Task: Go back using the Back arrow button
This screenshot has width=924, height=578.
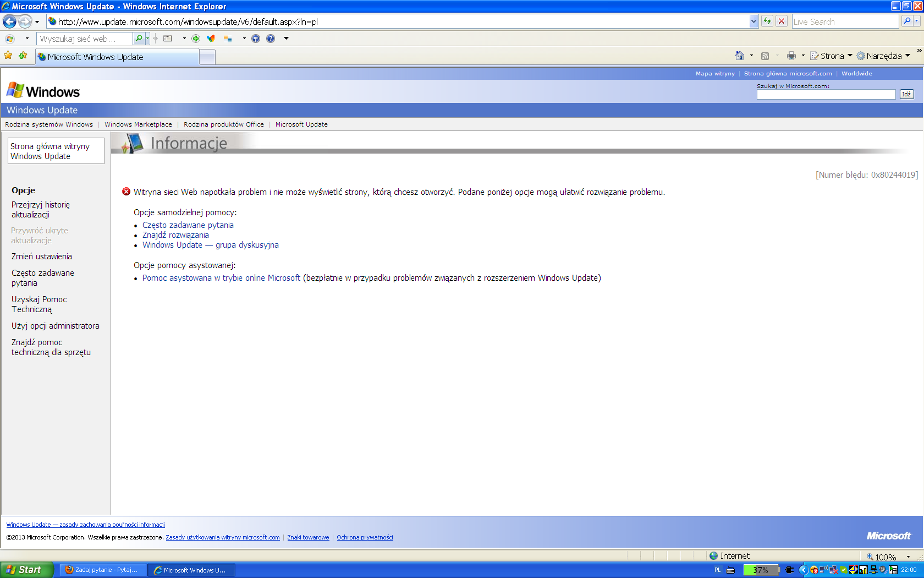Action: [x=10, y=21]
